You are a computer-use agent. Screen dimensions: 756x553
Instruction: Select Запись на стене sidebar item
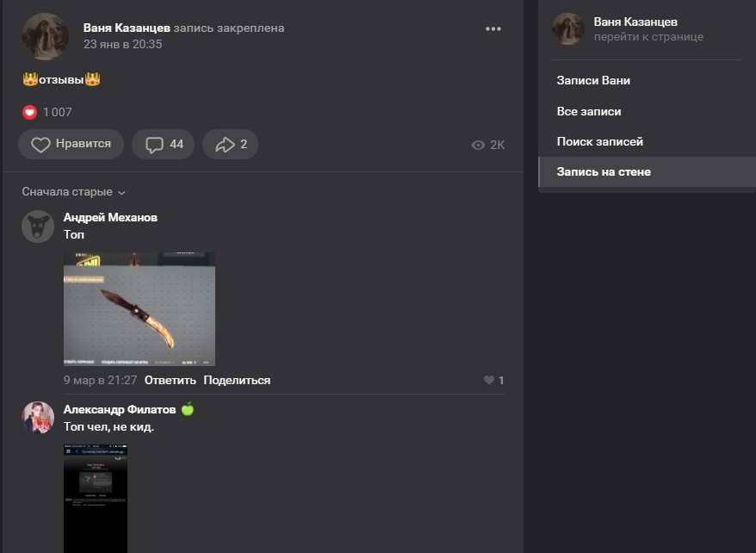click(x=604, y=171)
